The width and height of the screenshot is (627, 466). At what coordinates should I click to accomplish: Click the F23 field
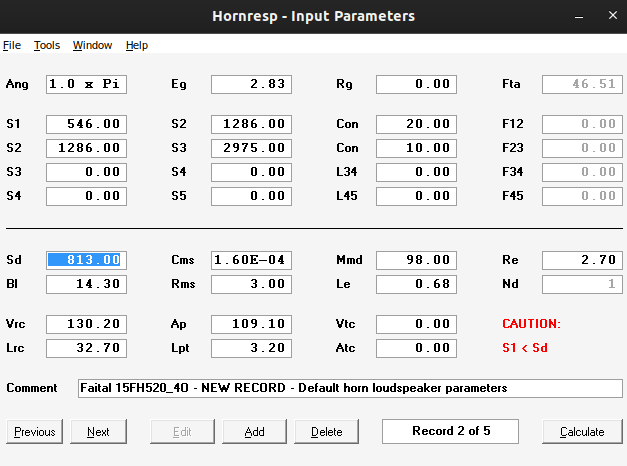click(x=582, y=148)
